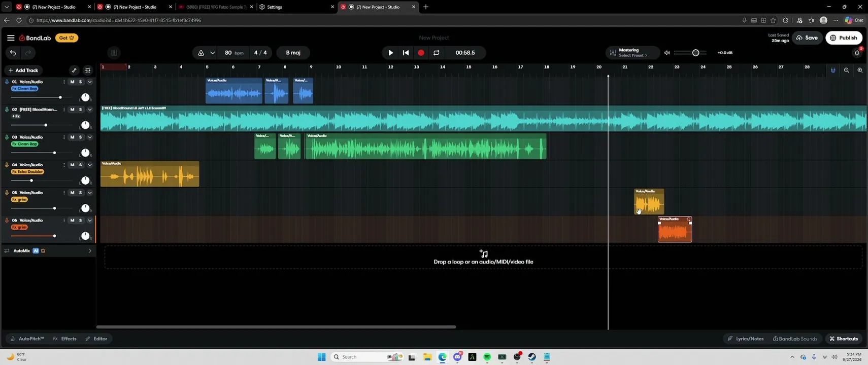
Task: Toggle the cycle loop button
Action: click(x=437, y=53)
